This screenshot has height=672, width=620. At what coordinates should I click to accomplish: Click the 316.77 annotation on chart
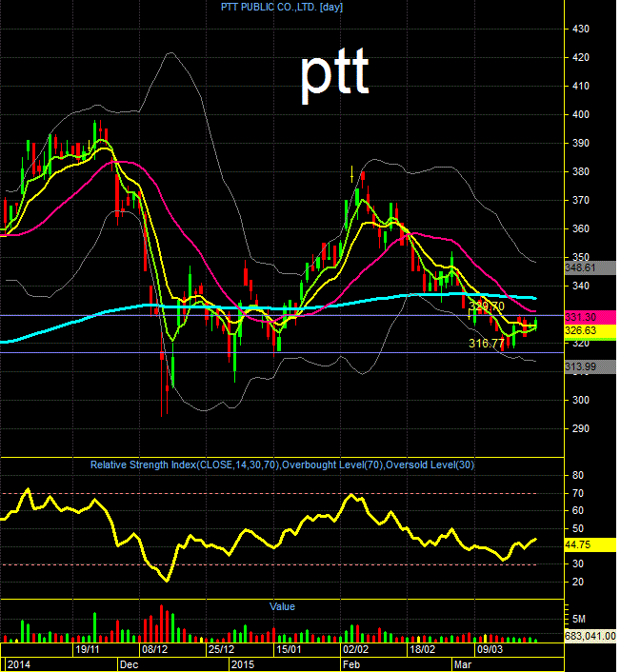point(487,344)
